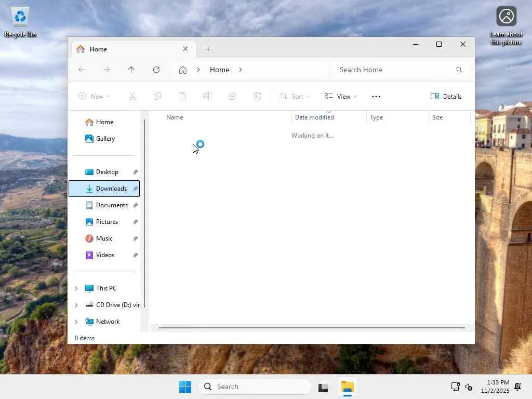Screen dimensions: 532x399
Task: Open the Desktop folder in sidebar
Action: [104, 172]
